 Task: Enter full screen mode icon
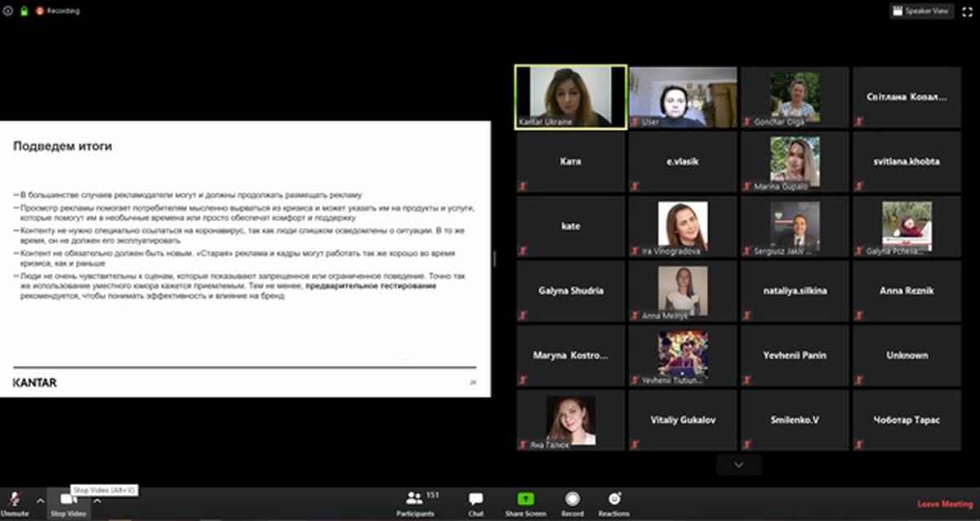coord(967,11)
